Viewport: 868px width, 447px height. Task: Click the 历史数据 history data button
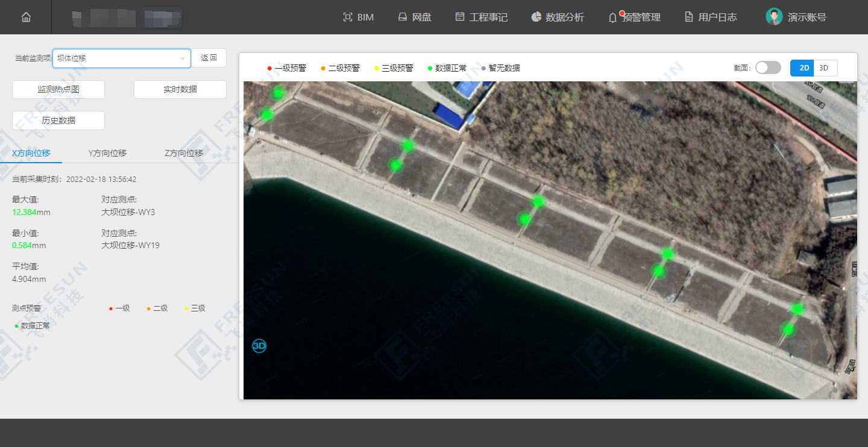tap(58, 120)
